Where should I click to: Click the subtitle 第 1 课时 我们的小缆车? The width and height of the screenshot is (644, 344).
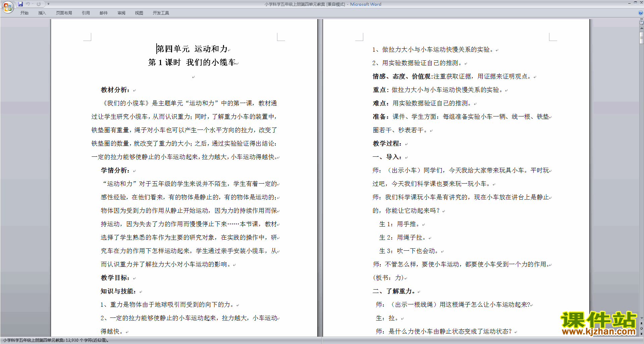coord(192,62)
